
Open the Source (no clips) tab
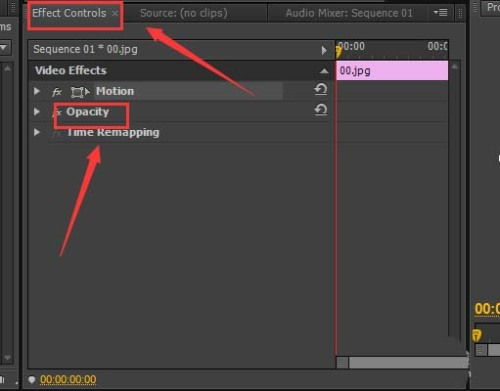click(184, 13)
